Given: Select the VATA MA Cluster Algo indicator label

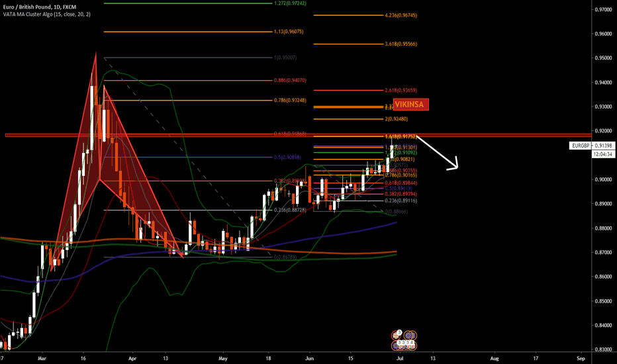Looking at the screenshot, I should (x=46, y=14).
